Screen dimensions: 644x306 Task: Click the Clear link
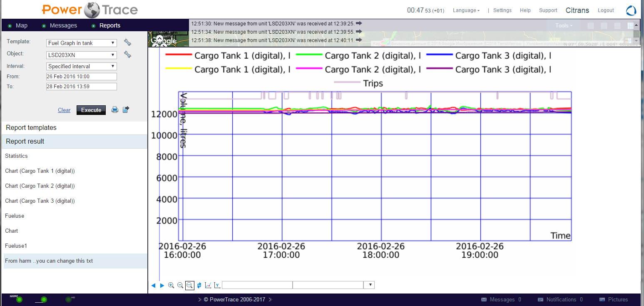click(x=64, y=110)
